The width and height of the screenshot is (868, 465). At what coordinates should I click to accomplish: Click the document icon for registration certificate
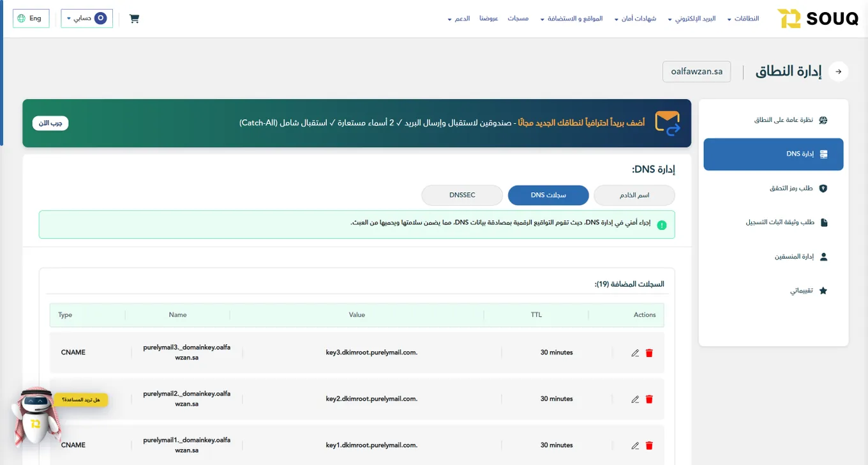click(x=823, y=222)
